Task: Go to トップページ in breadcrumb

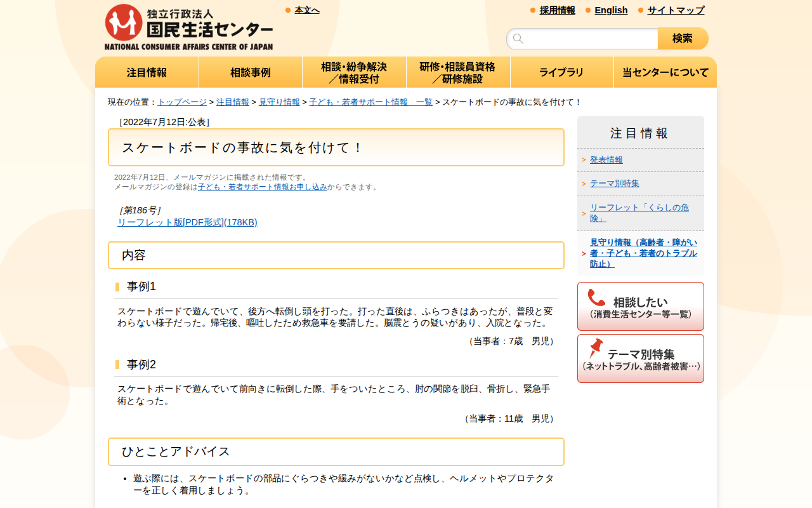Action: click(182, 102)
